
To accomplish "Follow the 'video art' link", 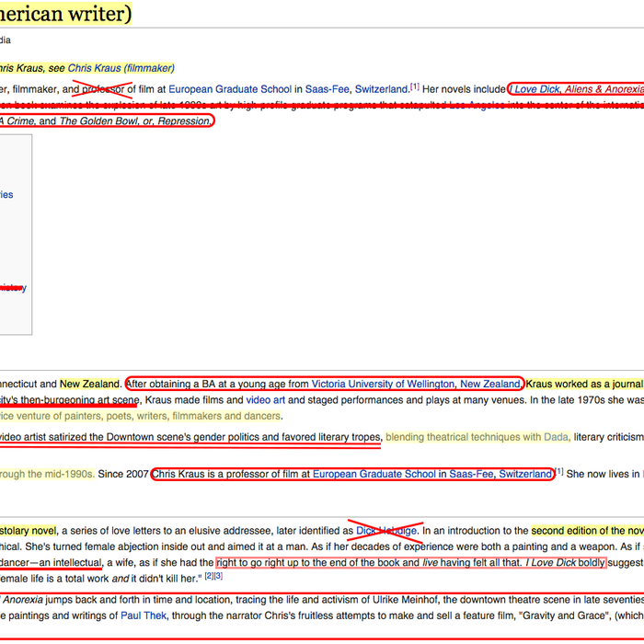I will click(x=265, y=400).
